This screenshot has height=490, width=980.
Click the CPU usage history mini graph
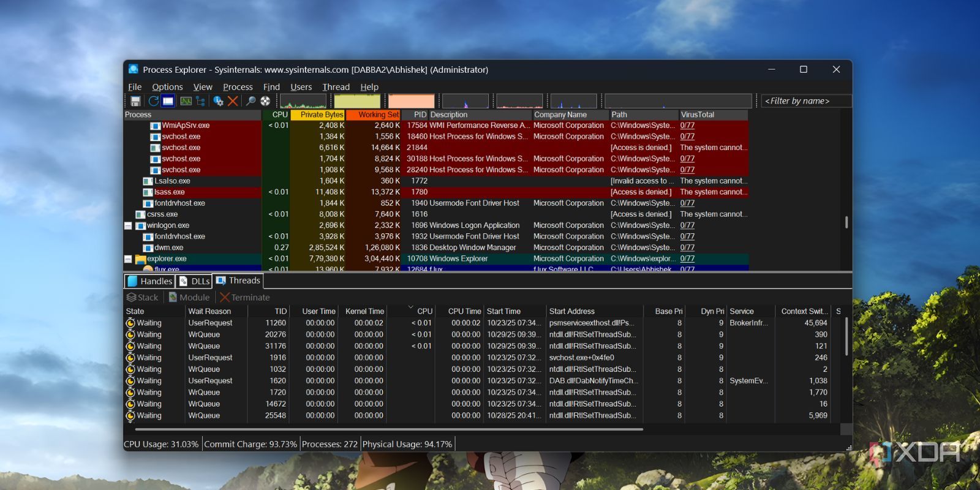point(303,101)
